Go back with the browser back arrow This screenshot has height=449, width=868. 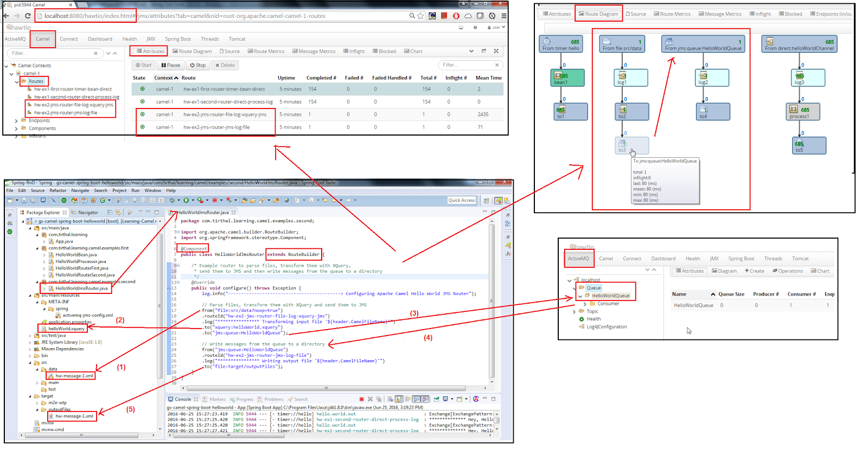click(x=6, y=16)
